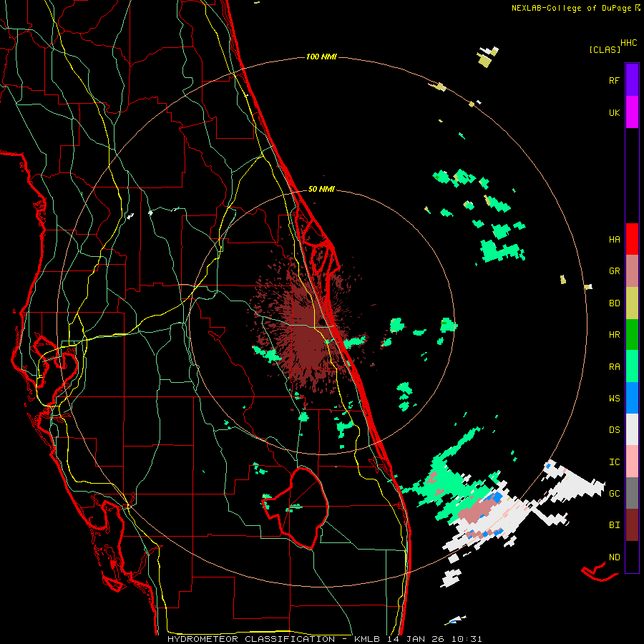Click the BD yellow legend swatch
The image size is (644, 644).
click(x=632, y=303)
